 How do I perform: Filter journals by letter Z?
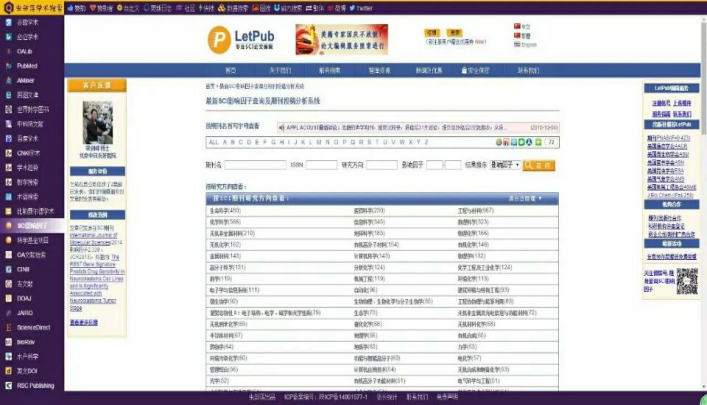426,142
